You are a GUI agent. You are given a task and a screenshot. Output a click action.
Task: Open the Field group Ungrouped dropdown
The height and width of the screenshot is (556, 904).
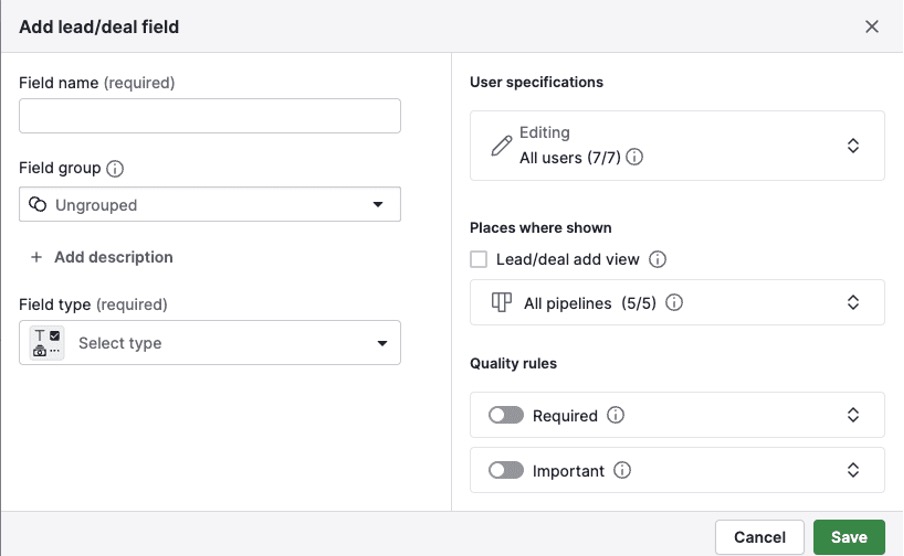click(x=210, y=205)
